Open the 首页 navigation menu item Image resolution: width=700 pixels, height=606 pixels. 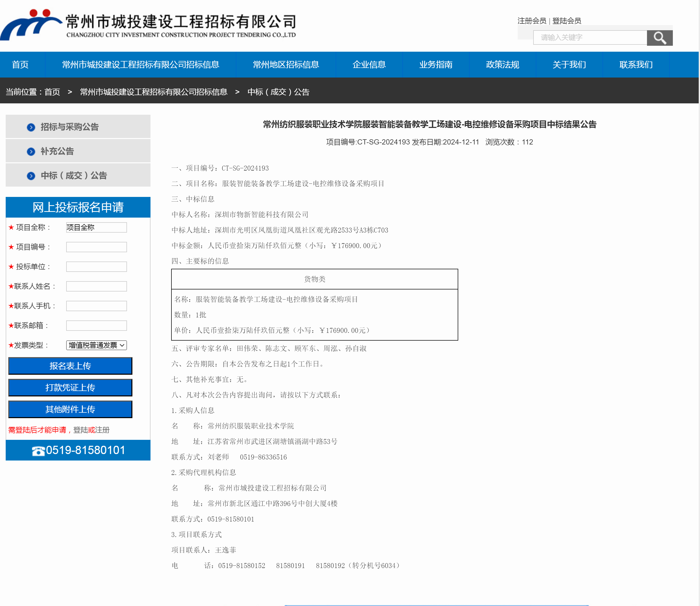[20, 65]
